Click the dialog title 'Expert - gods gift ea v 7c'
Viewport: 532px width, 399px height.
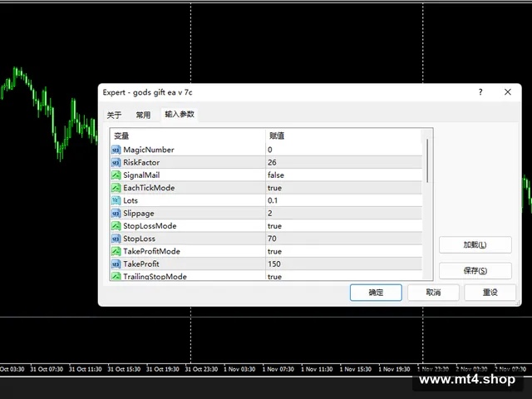pos(148,92)
